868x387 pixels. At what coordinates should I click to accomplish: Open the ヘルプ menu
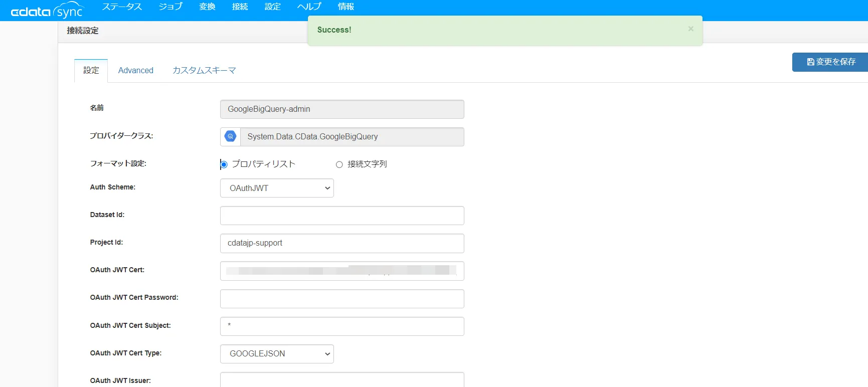point(309,7)
